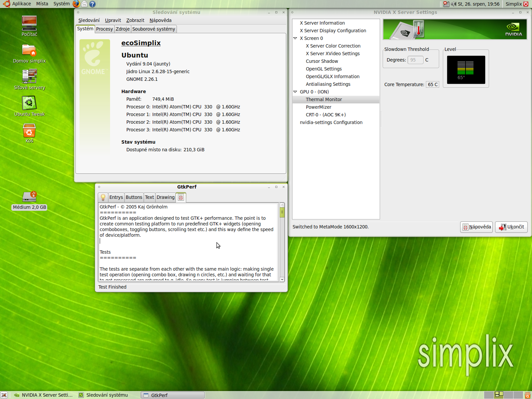Viewport: 532px width, 399px height.
Task: Click the Nápověda button in NVIDIA settings
Action: pyautogui.click(x=476, y=227)
